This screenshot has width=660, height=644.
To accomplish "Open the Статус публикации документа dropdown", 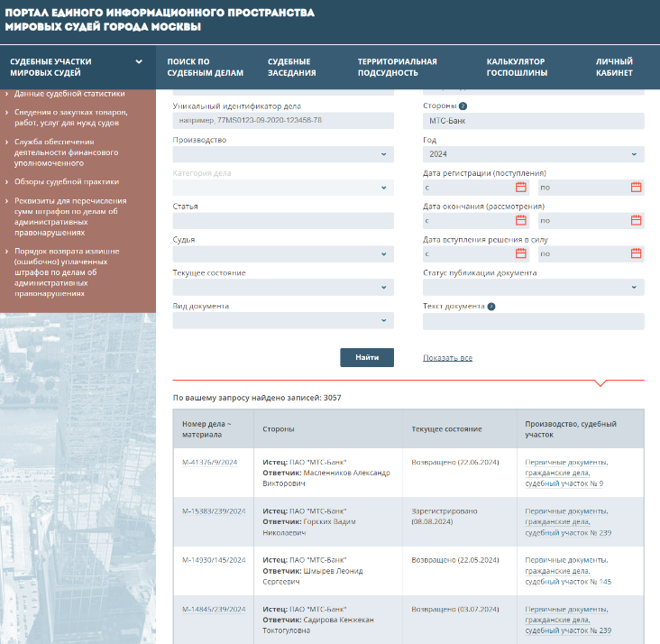I will [533, 288].
